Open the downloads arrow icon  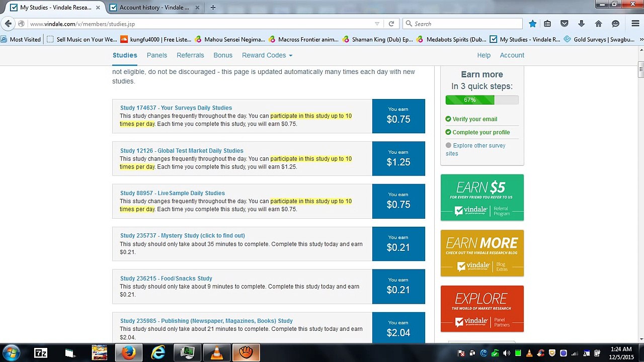(x=581, y=24)
